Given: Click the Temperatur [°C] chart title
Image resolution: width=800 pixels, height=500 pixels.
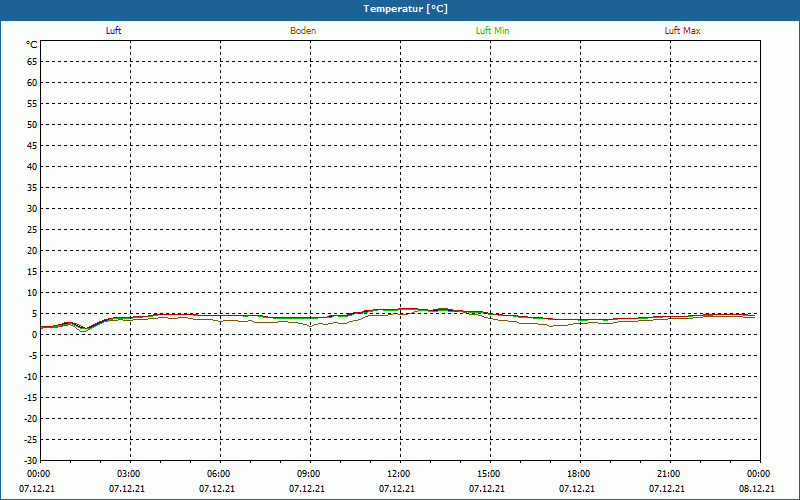Looking at the screenshot, I should pos(406,9).
